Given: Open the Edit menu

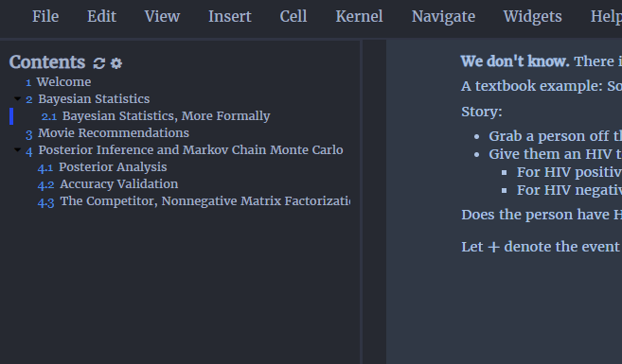Looking at the screenshot, I should (101, 17).
